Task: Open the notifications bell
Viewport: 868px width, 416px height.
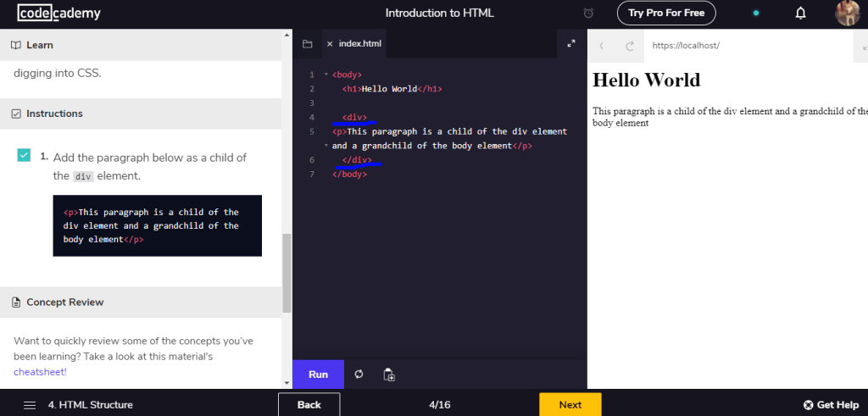Action: pyautogui.click(x=800, y=13)
